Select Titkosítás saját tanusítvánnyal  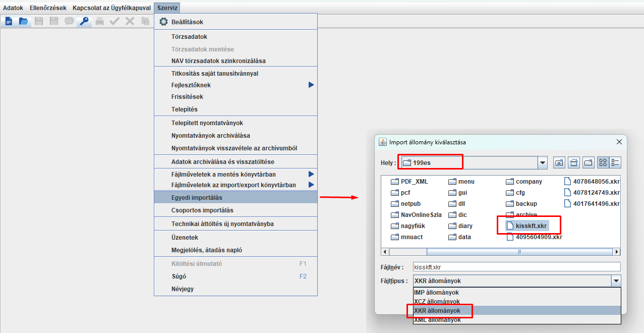236,74
